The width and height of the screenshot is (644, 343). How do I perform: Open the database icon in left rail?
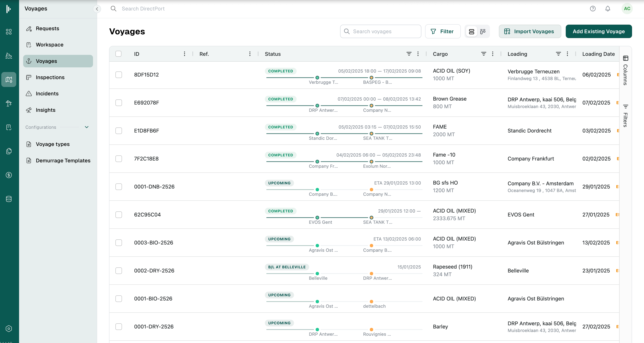(9, 199)
